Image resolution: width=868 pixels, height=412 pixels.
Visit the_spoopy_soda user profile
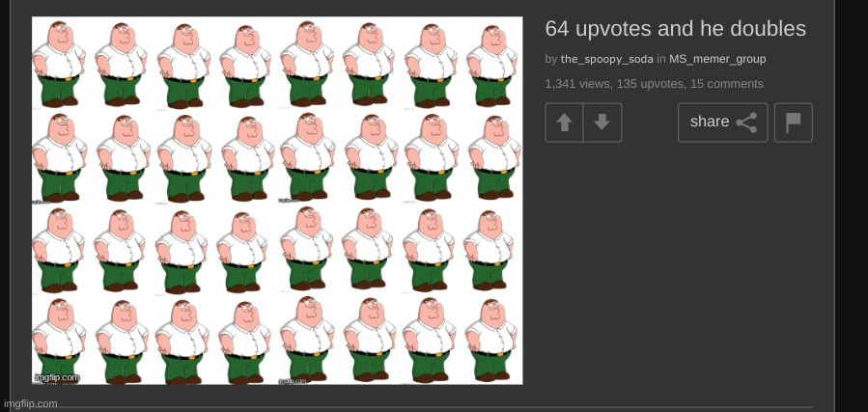coord(606,59)
